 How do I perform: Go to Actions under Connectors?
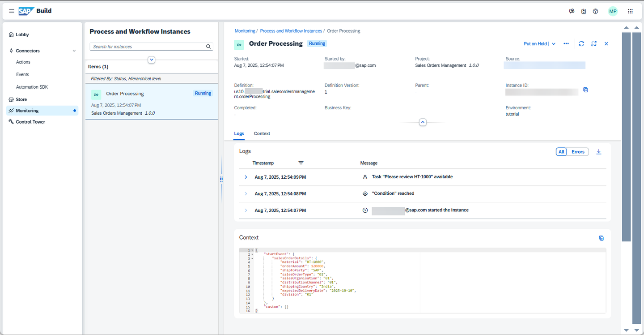[23, 62]
